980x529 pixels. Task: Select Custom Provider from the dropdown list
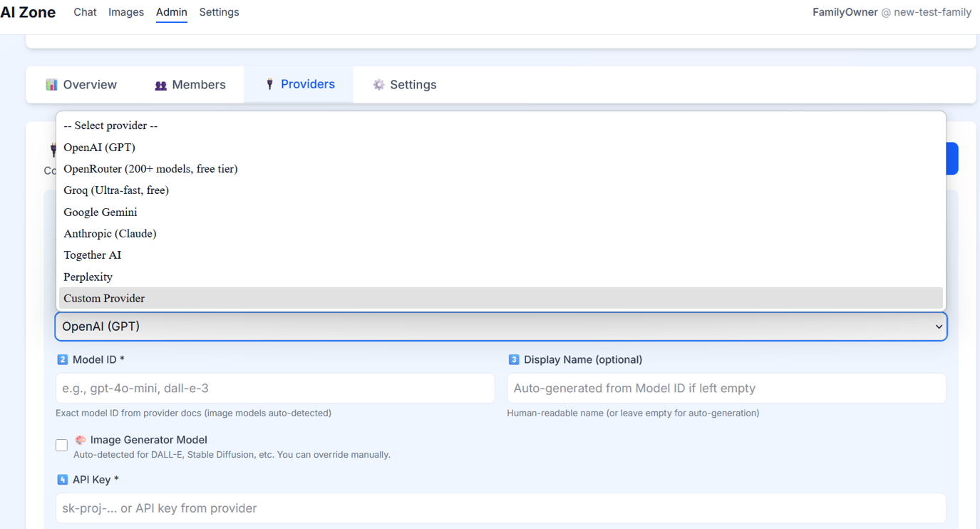104,298
